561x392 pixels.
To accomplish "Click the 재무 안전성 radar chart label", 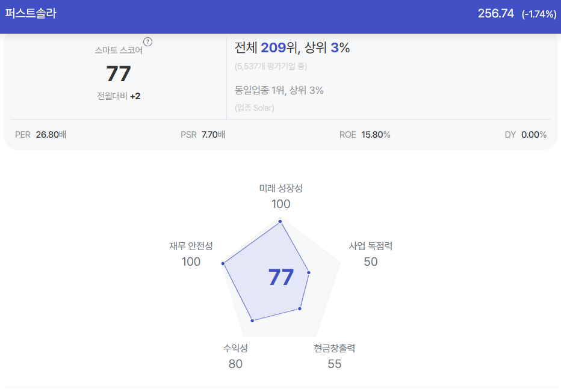I will [191, 246].
